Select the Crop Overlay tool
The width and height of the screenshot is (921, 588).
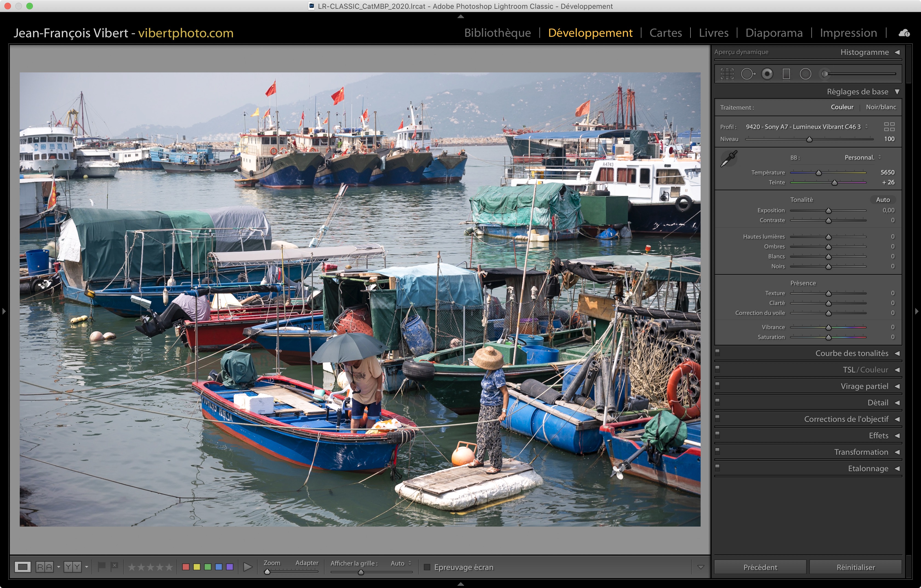727,74
